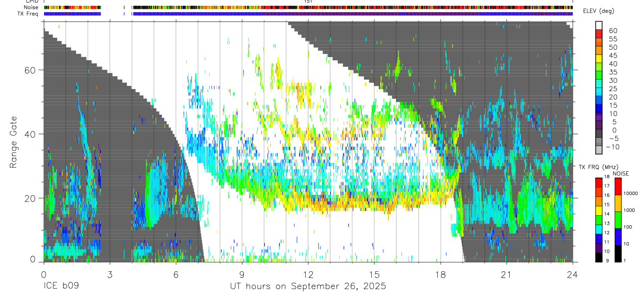
Task: Click the x-axis tick label '6'
Action: (176, 274)
